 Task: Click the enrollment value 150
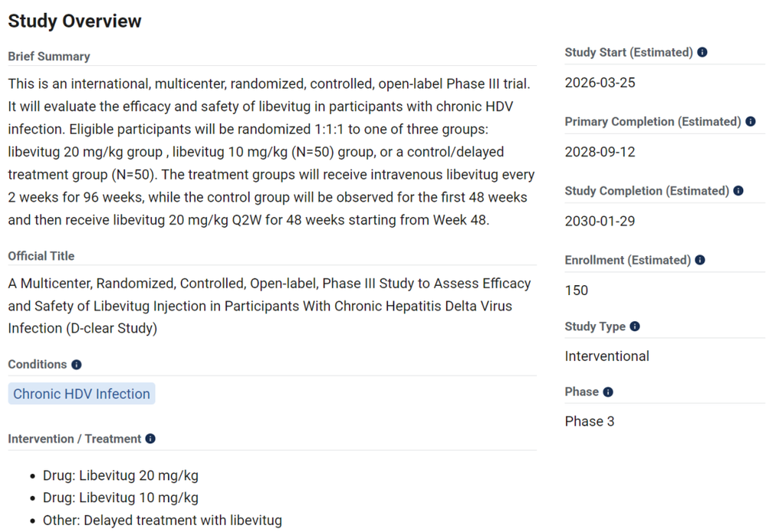point(577,291)
